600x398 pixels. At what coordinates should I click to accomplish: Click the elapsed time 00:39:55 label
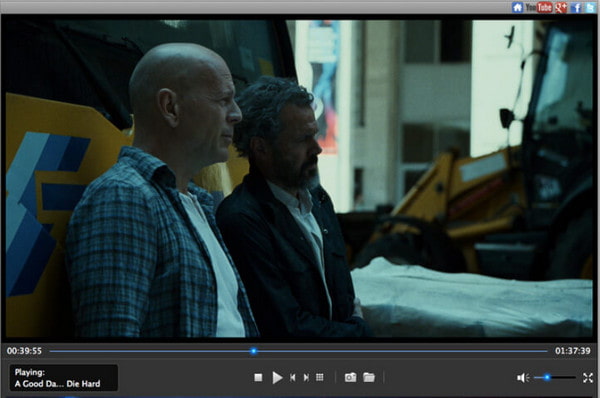24,351
